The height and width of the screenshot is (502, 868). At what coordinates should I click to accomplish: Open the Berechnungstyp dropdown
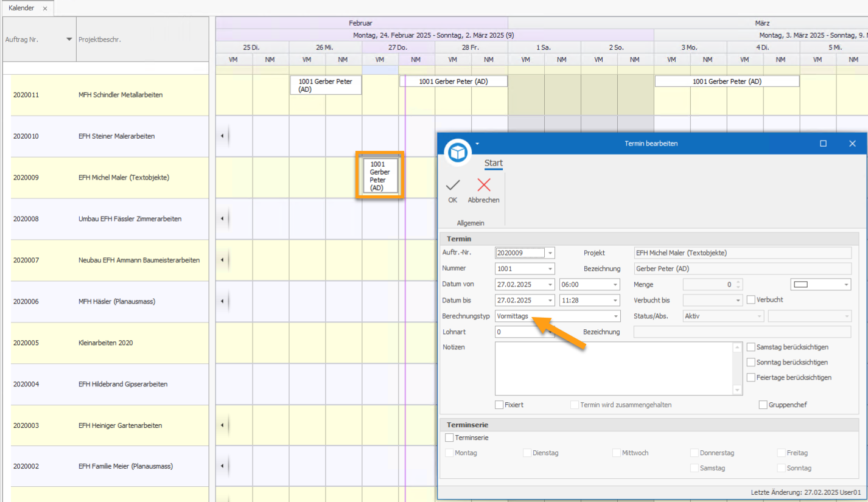(615, 316)
